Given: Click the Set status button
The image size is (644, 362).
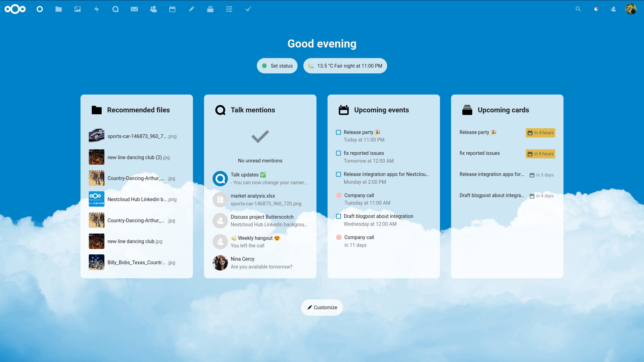Looking at the screenshot, I should coord(277,66).
